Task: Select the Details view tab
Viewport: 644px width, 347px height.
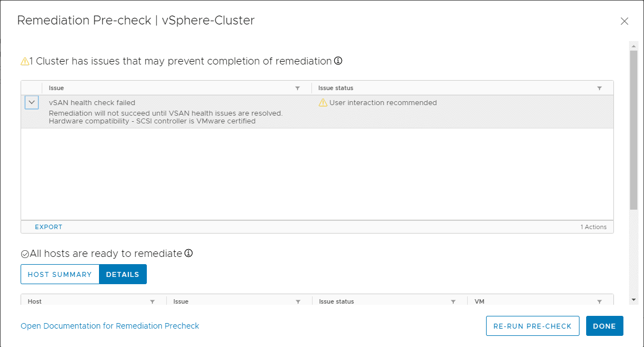Action: 123,274
